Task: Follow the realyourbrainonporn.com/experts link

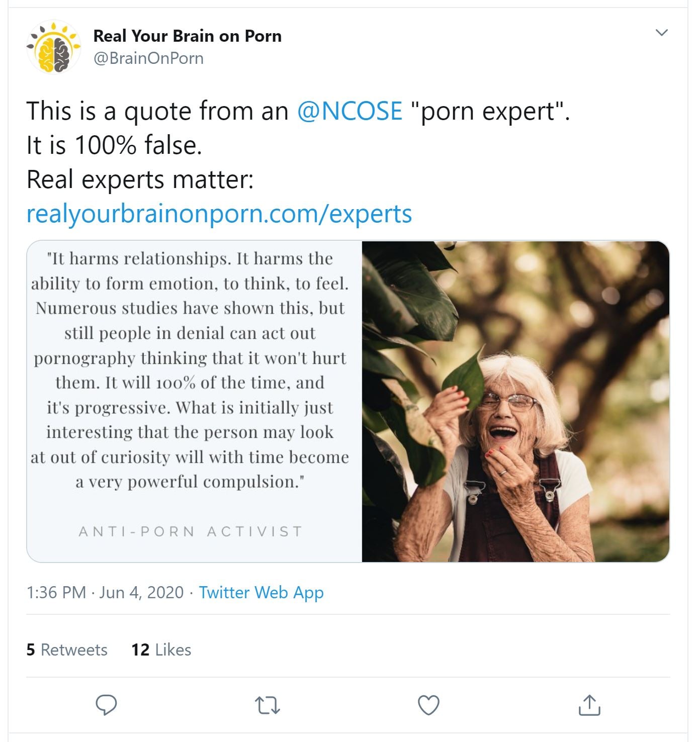Action: coord(219,214)
